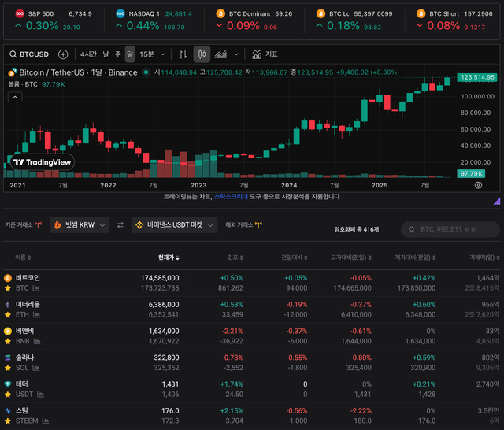The image size is (504, 430).
Task: Click the TradingView logo
Action: point(43,162)
